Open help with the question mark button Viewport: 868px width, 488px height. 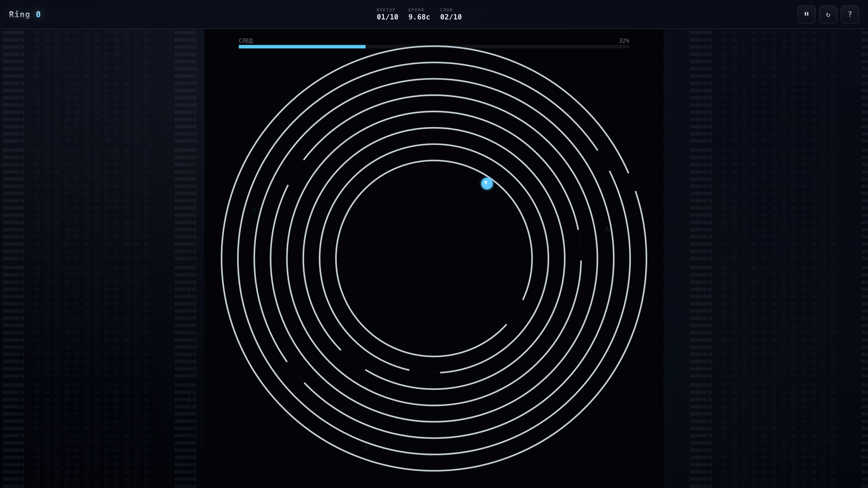[x=849, y=14]
